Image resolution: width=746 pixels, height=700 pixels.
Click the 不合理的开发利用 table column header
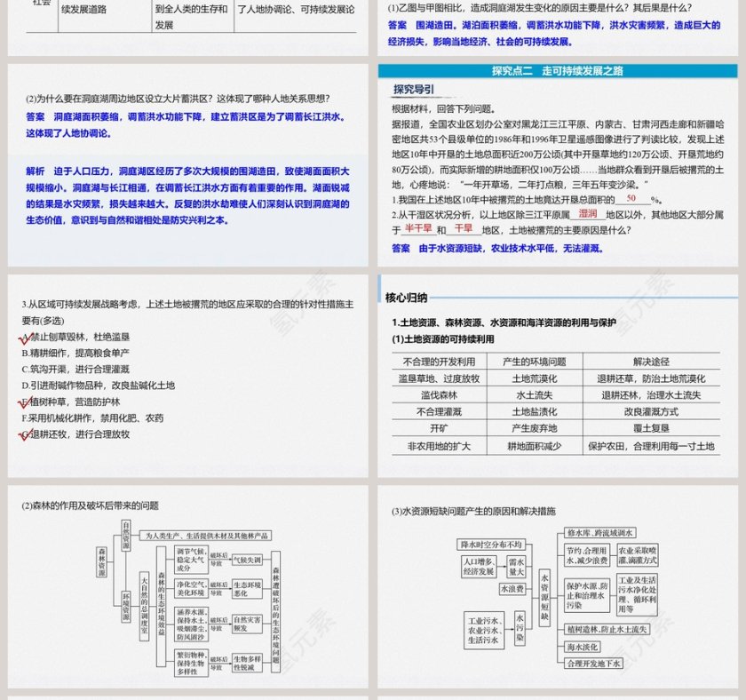[439, 362]
